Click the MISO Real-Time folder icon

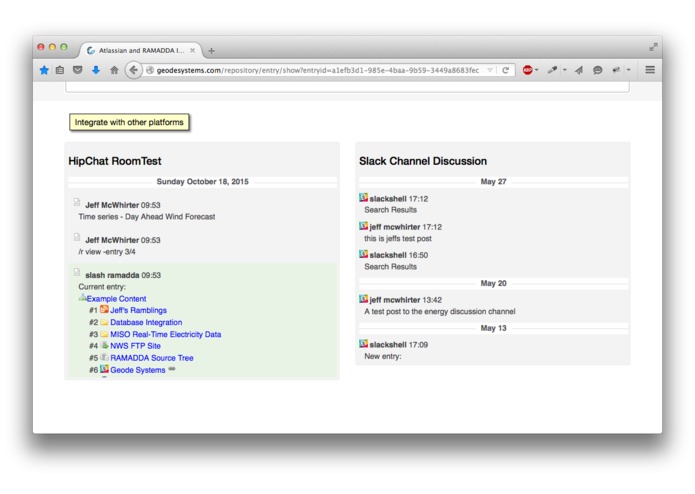click(104, 334)
